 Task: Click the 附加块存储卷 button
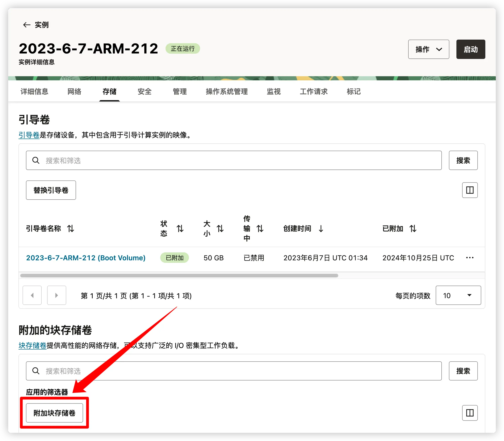point(54,413)
